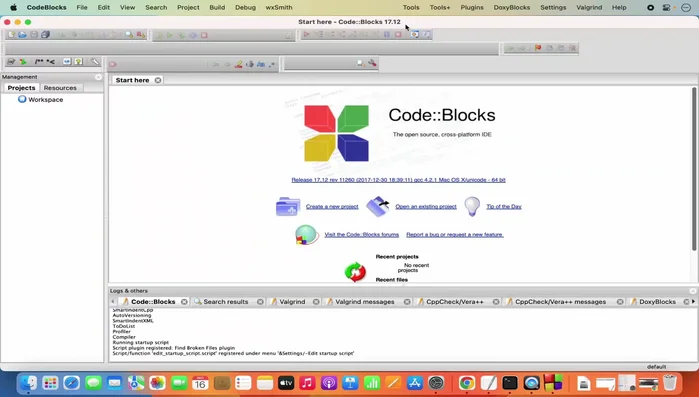Click Report a bug or request feature link
Viewport: 699px width, 397px height.
coord(455,235)
